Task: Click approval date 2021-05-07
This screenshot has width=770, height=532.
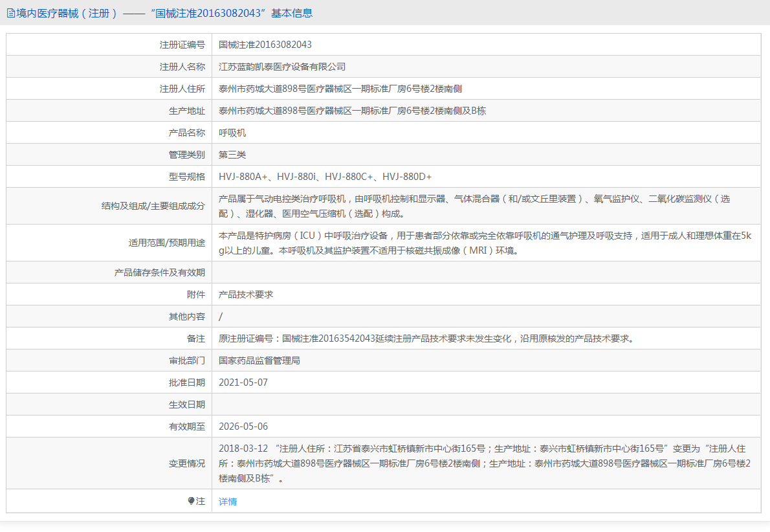Action: tap(243, 382)
